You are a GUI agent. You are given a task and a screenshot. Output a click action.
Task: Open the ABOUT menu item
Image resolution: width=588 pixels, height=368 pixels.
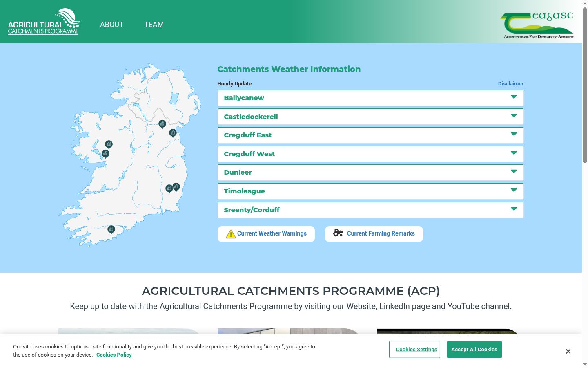tap(111, 25)
